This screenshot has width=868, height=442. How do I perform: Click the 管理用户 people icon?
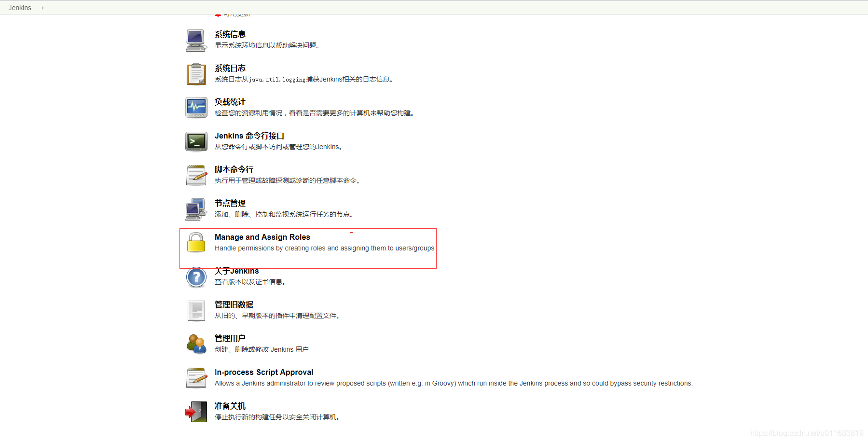click(x=196, y=344)
